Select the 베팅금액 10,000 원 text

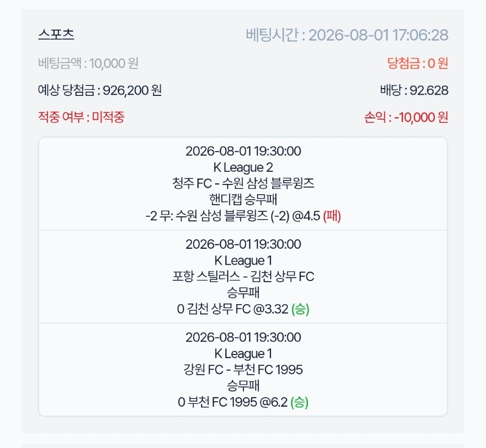(x=88, y=63)
